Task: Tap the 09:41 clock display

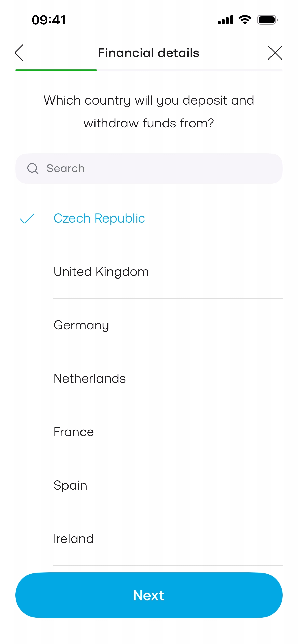Action: [x=49, y=20]
